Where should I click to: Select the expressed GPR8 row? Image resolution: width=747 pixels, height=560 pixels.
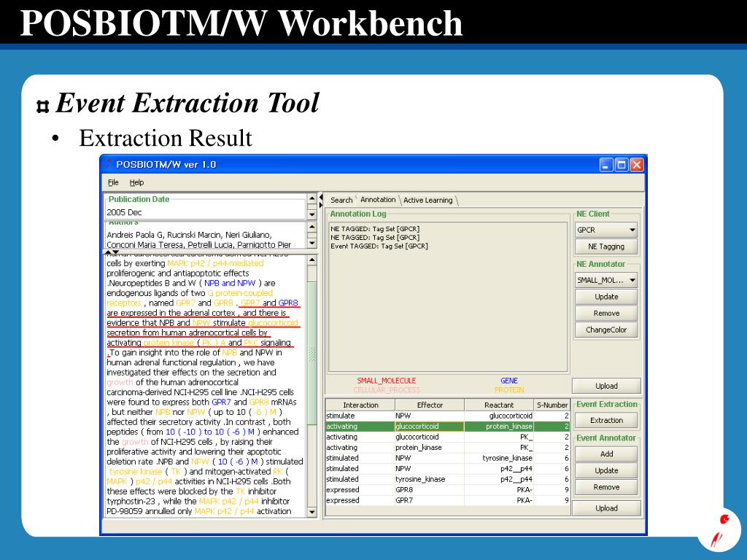tap(447, 489)
